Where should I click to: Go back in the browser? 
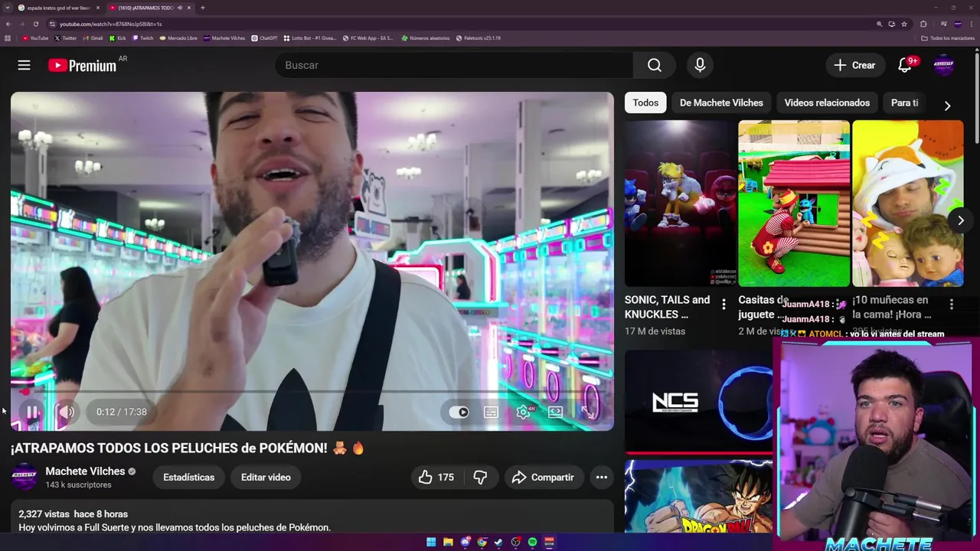(x=8, y=24)
